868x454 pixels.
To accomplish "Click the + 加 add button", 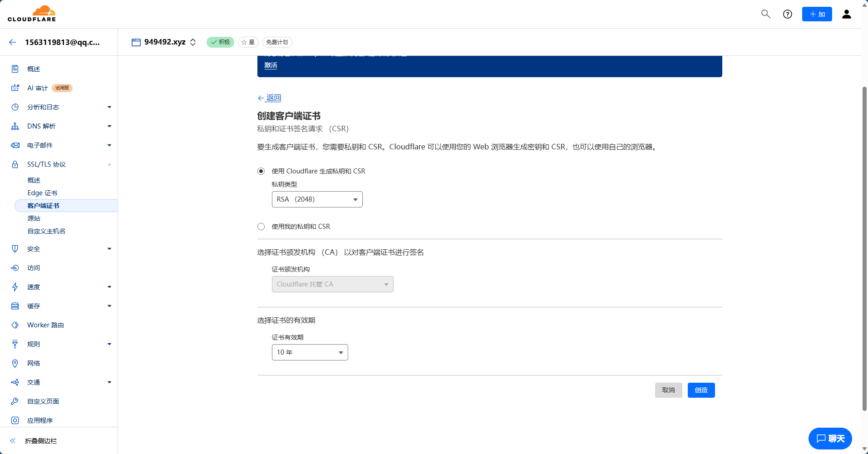I will pyautogui.click(x=817, y=14).
